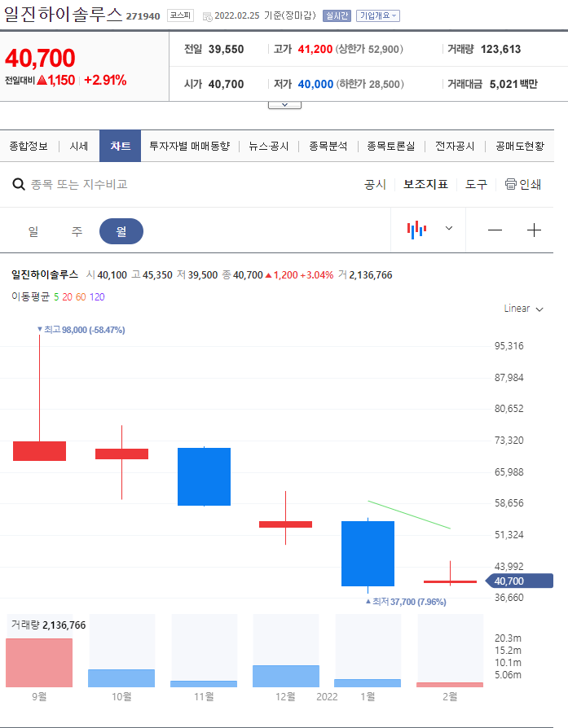Image resolution: width=568 pixels, height=728 pixels.
Task: Open the candlestick chart type selector
Action: (417, 230)
